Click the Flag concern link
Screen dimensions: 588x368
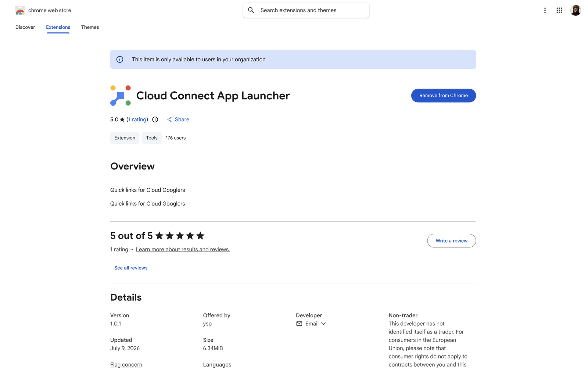pyautogui.click(x=126, y=365)
